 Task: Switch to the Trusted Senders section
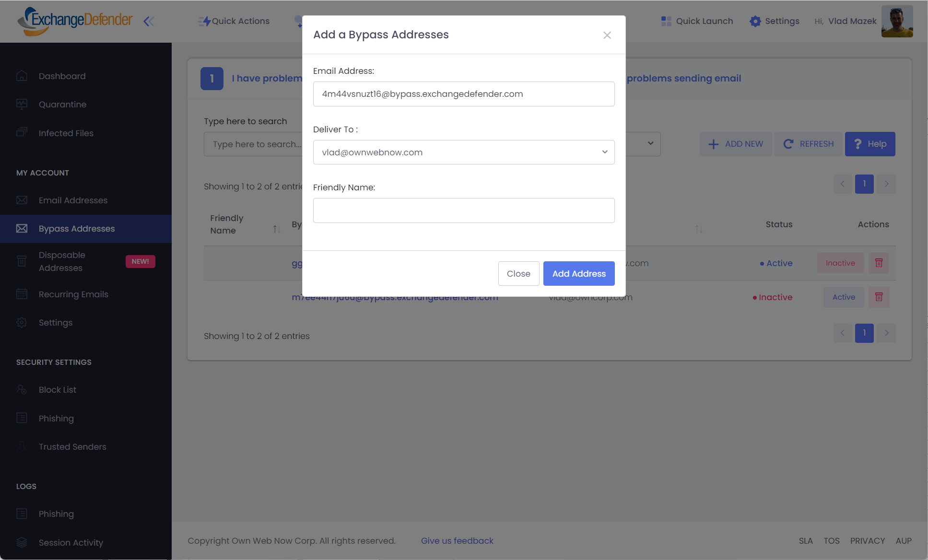72,446
